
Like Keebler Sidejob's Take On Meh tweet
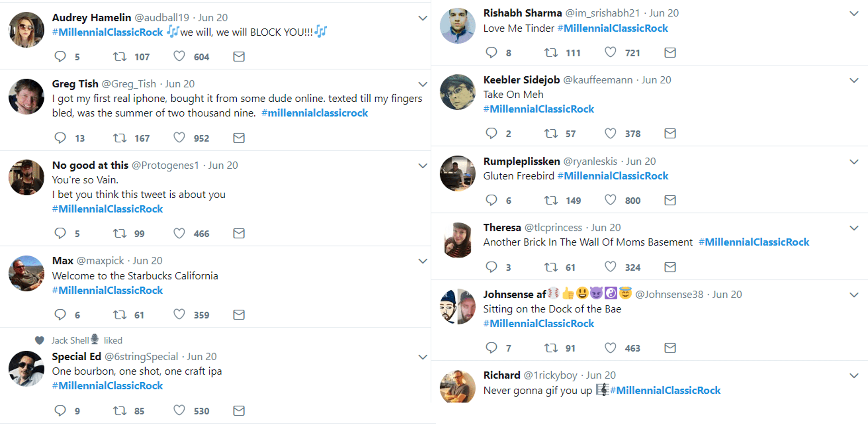click(610, 133)
